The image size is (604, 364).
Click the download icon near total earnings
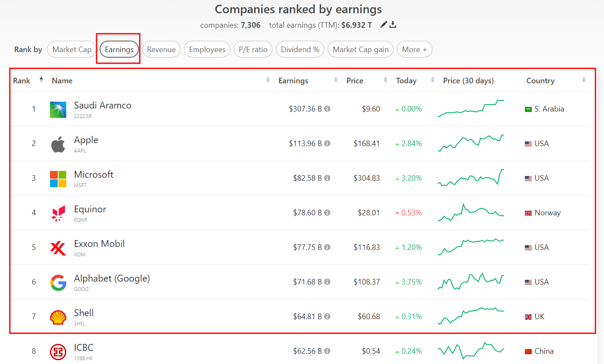click(x=393, y=25)
